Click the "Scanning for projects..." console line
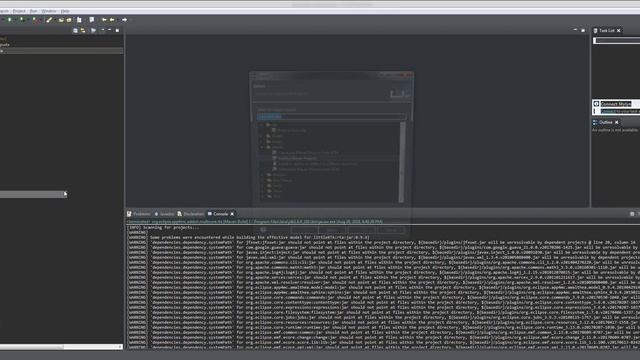The height and width of the screenshot is (360, 640). pos(164,227)
